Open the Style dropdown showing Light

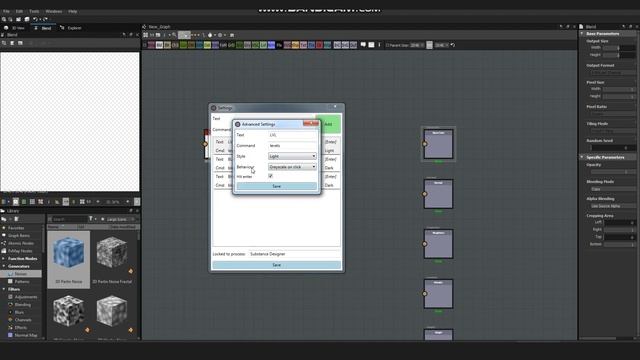click(292, 156)
